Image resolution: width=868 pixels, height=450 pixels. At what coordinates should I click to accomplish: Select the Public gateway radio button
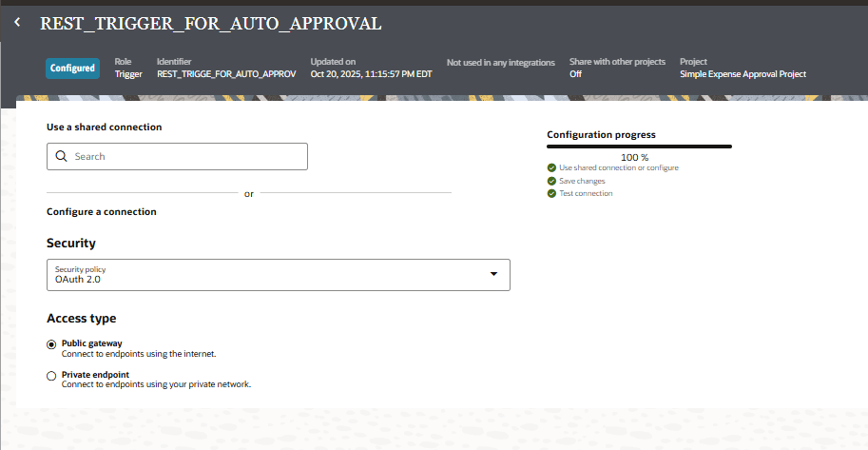coord(51,344)
